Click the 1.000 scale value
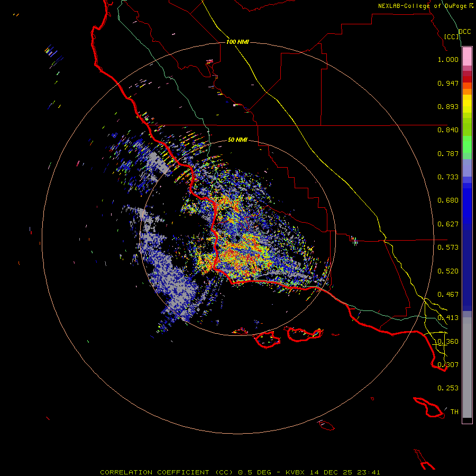This screenshot has height=476, width=476. pyautogui.click(x=448, y=59)
